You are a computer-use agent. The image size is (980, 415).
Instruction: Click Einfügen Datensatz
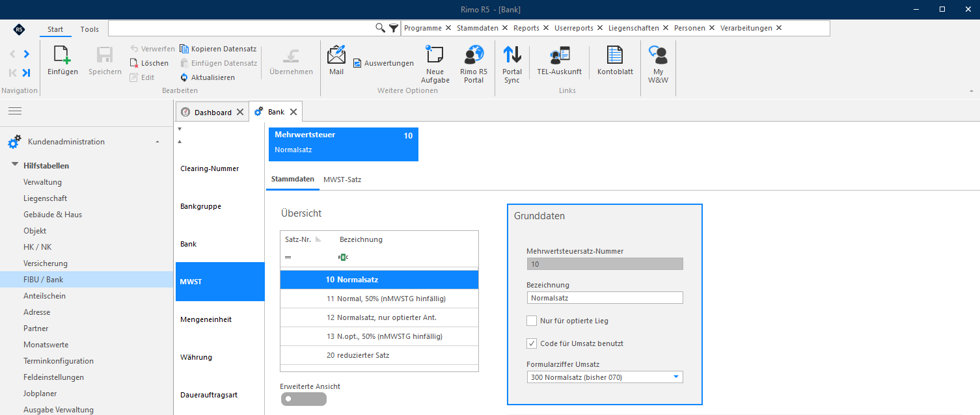coord(219,63)
